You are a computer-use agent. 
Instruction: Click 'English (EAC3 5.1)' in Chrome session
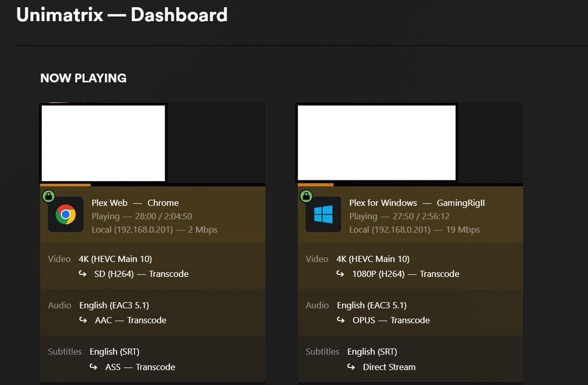point(114,306)
